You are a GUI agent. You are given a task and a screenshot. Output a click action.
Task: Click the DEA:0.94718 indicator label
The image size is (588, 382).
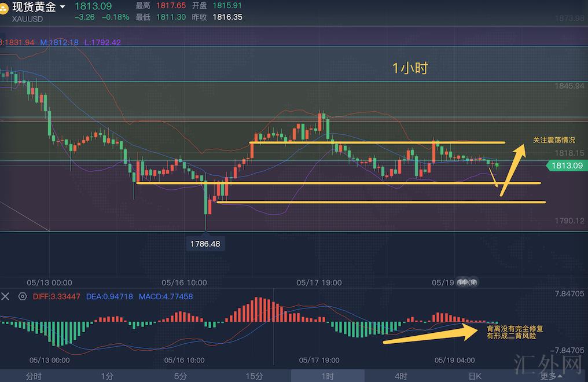pyautogui.click(x=109, y=296)
